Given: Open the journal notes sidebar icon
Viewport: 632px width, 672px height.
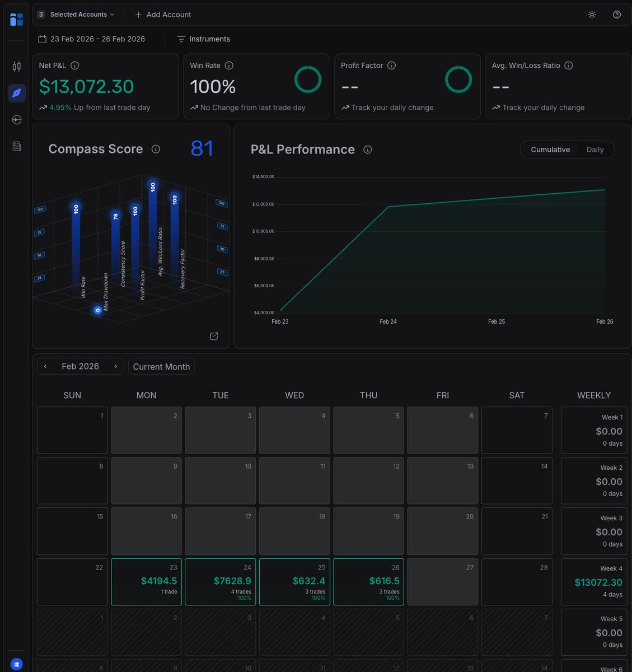Looking at the screenshot, I should click(17, 146).
